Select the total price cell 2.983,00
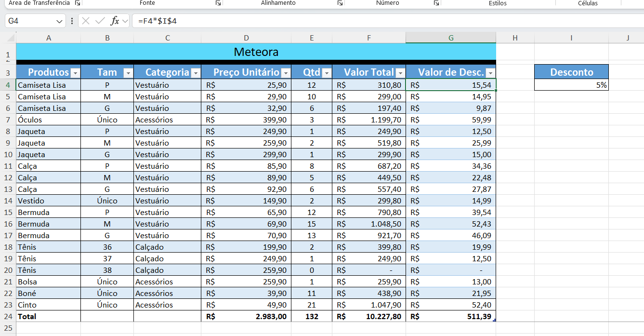 coord(246,316)
